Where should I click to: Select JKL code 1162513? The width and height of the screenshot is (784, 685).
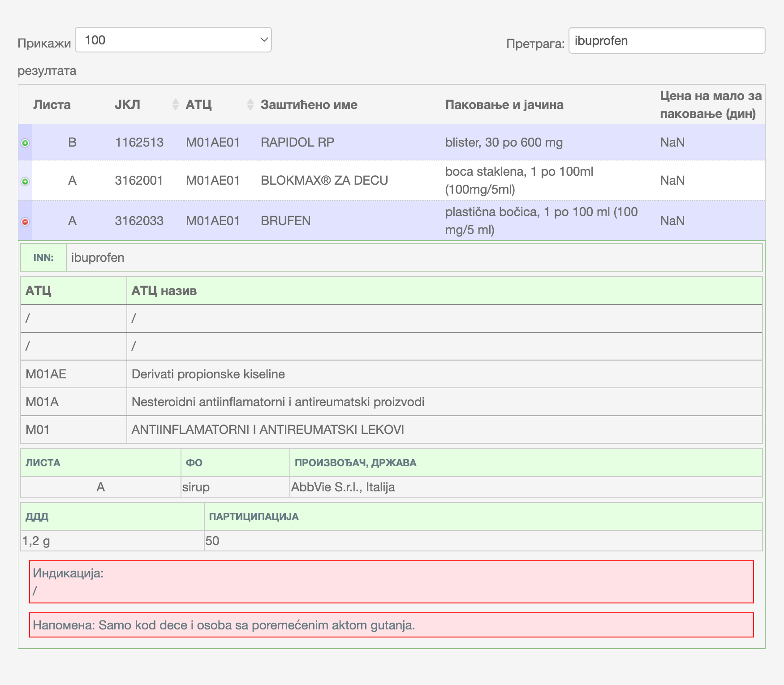coord(139,142)
